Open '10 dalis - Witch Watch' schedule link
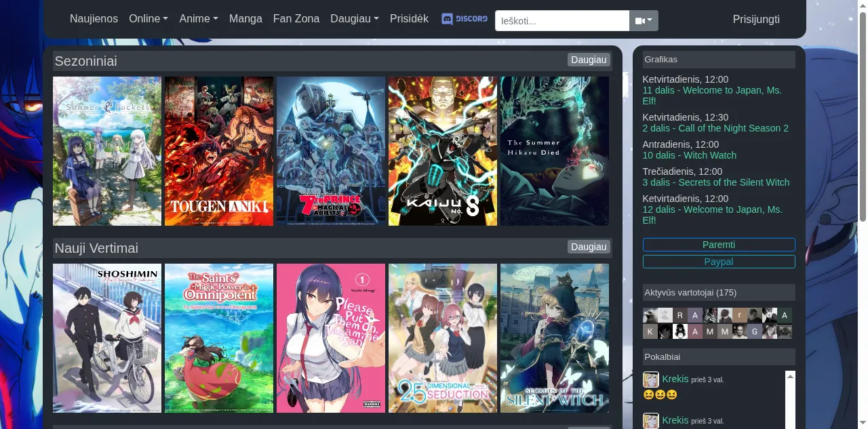Image resolution: width=868 pixels, height=429 pixels. tap(690, 155)
